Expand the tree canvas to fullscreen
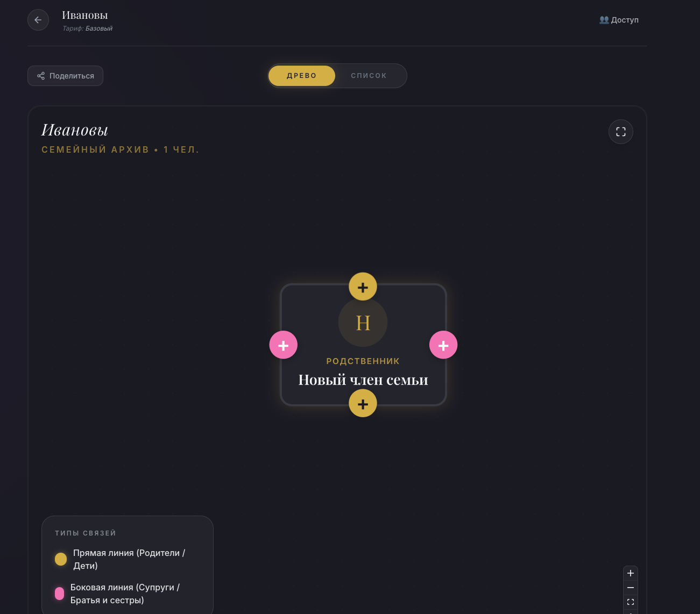This screenshot has width=700, height=614. 620,132
